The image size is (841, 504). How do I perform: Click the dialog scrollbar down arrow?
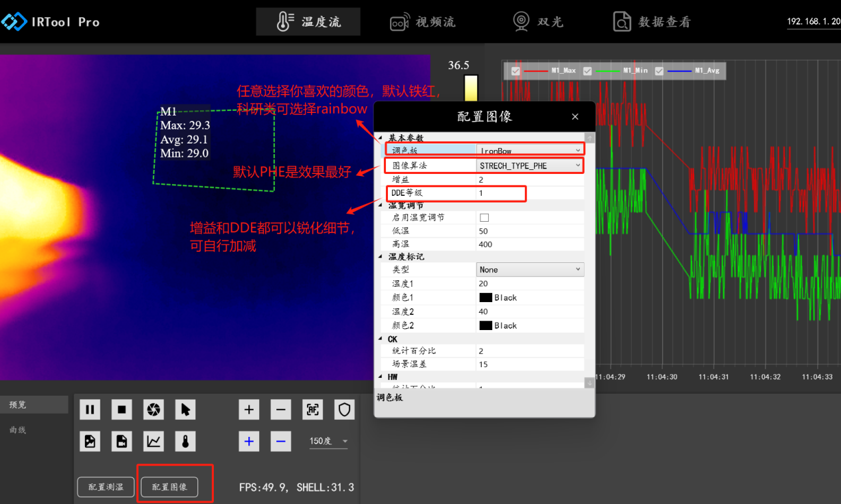[x=589, y=383]
